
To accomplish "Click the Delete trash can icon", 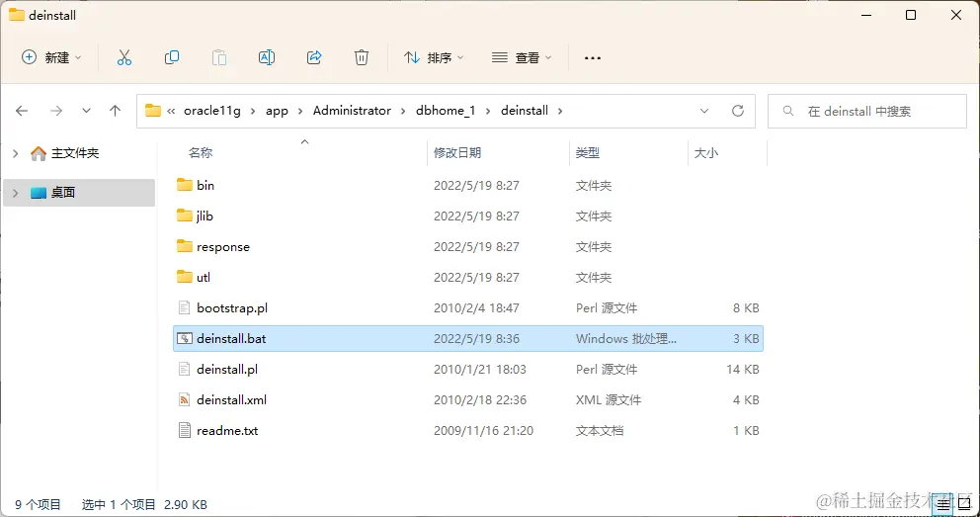I will point(362,57).
